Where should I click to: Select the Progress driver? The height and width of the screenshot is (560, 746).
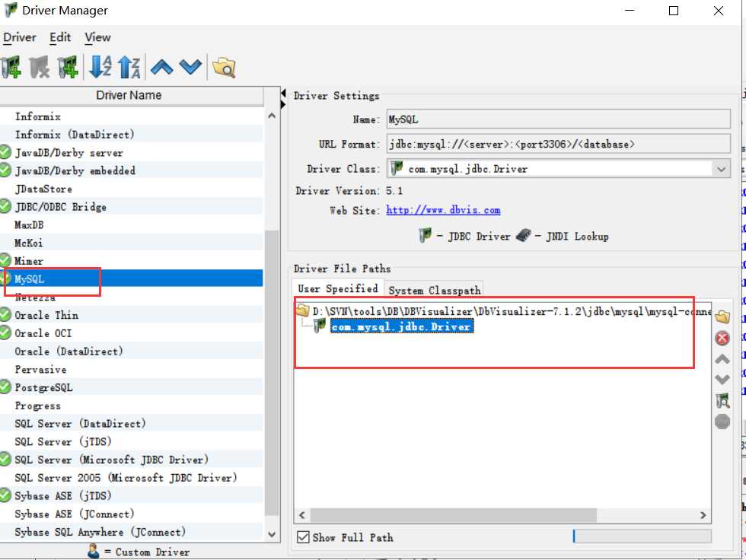[x=131, y=406]
